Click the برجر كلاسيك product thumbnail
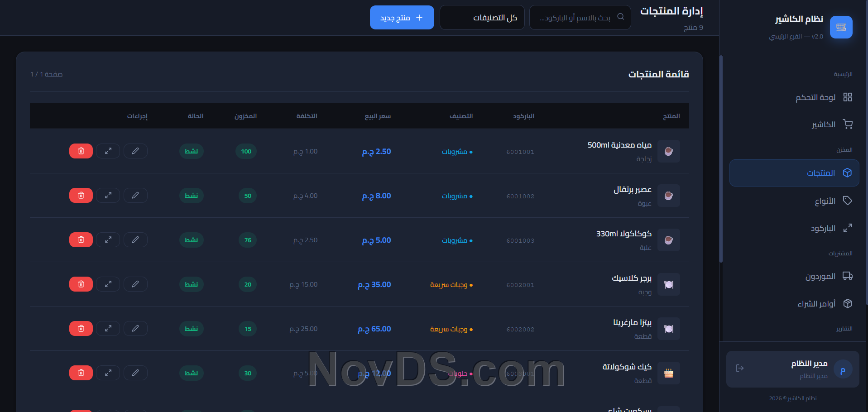The image size is (868, 412). pyautogui.click(x=668, y=284)
